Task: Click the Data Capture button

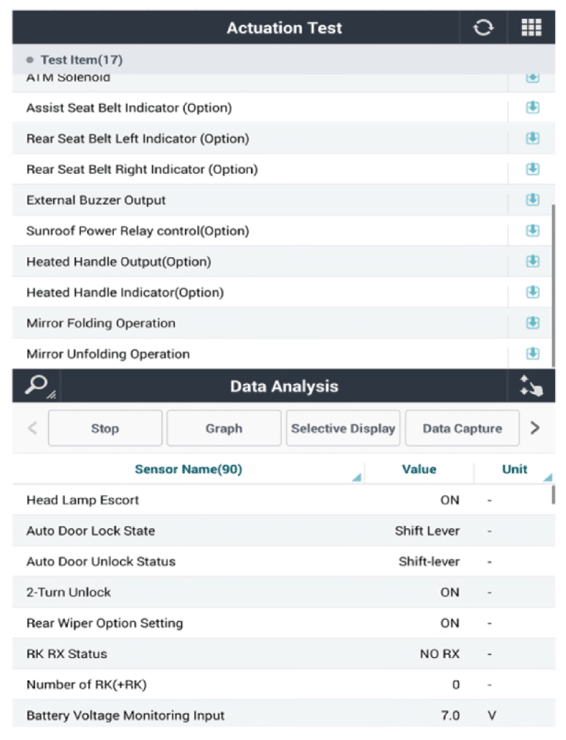Action: [x=462, y=428]
